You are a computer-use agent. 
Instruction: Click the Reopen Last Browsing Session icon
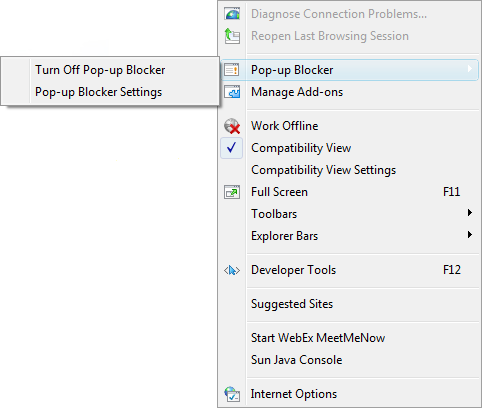click(x=232, y=36)
